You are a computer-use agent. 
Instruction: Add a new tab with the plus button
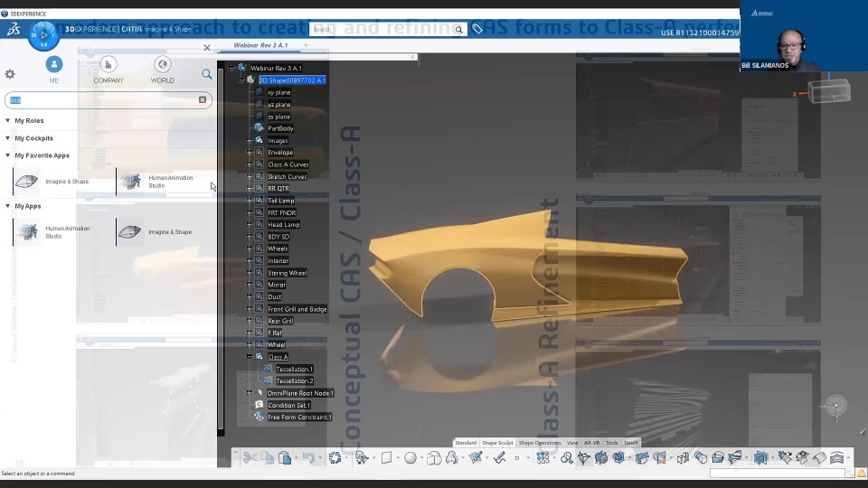306,45
